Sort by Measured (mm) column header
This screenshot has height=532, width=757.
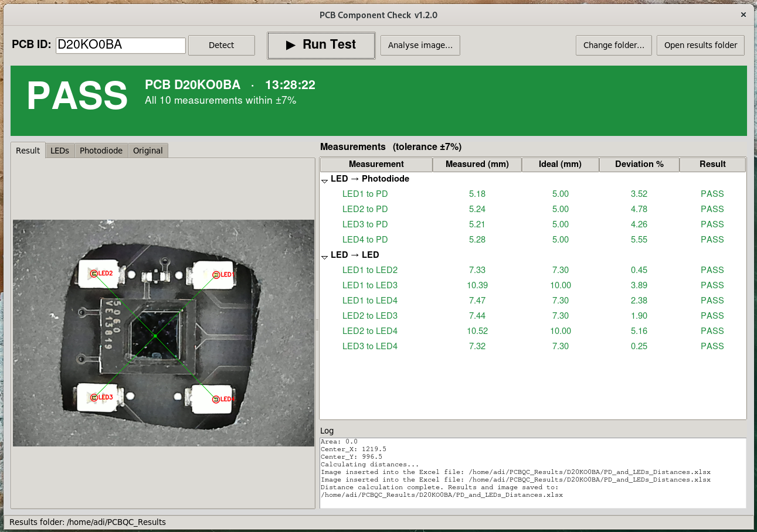point(477,165)
